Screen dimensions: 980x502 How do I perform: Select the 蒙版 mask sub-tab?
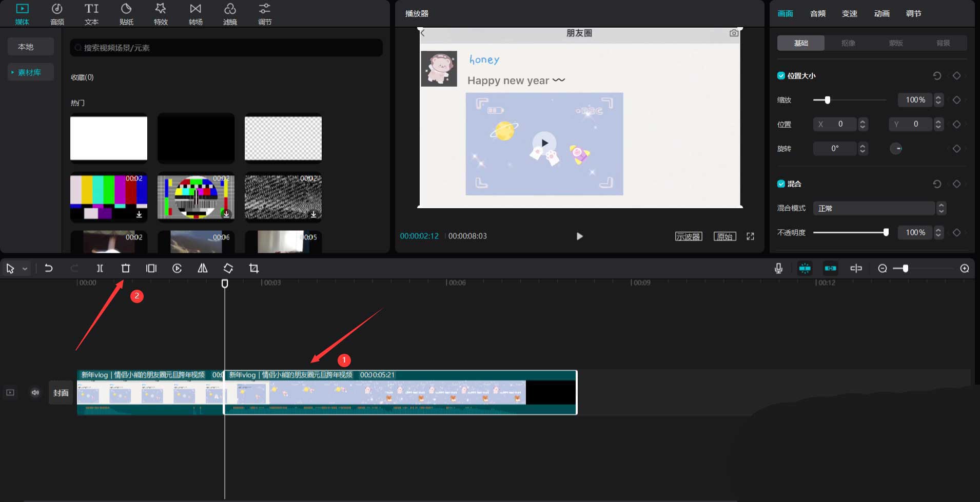(x=896, y=43)
